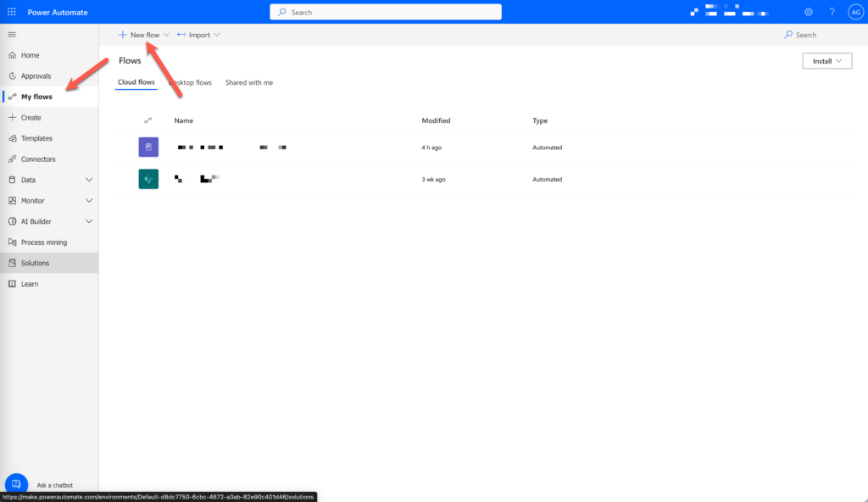This screenshot has width=868, height=502.
Task: Open the flow name modified 3 wk ago
Action: pyautogui.click(x=197, y=178)
